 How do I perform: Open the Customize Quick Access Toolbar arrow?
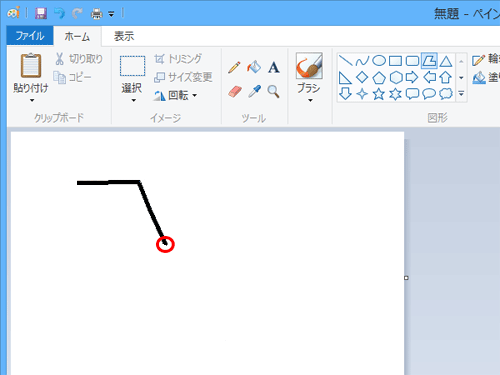111,14
